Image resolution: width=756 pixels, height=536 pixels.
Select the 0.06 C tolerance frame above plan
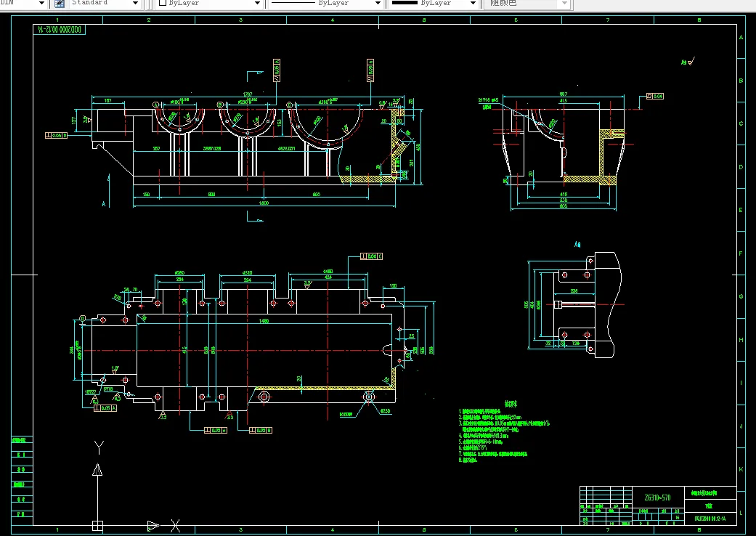372,256
